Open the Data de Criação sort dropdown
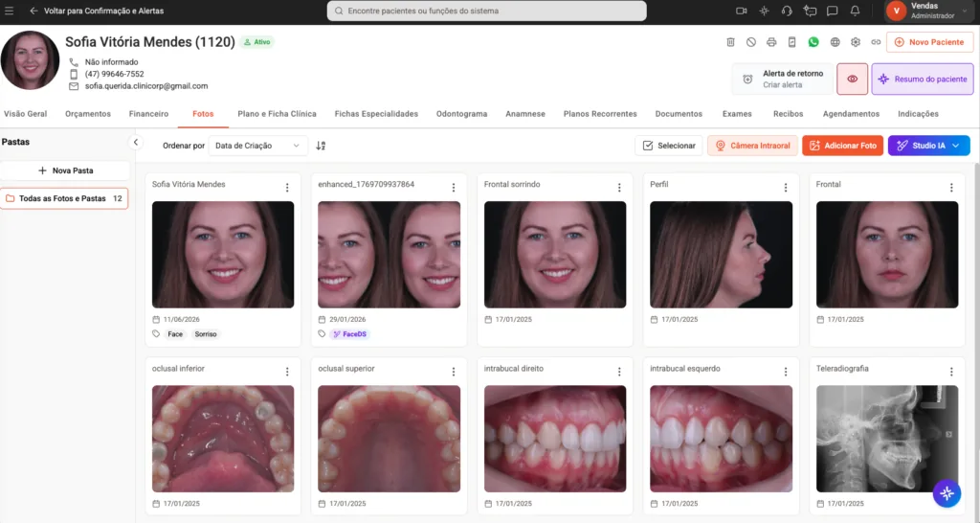The width and height of the screenshot is (980, 523). point(257,146)
